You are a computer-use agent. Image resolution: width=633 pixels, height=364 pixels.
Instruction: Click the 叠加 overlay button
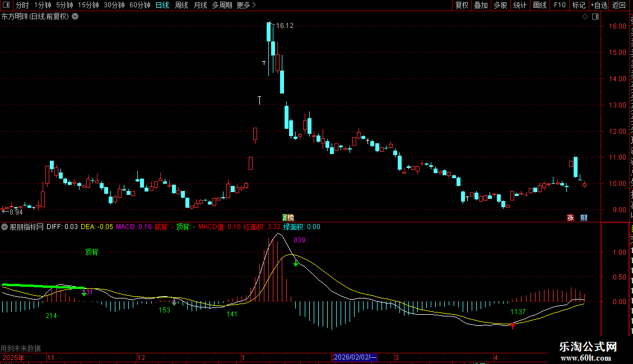coord(481,5)
